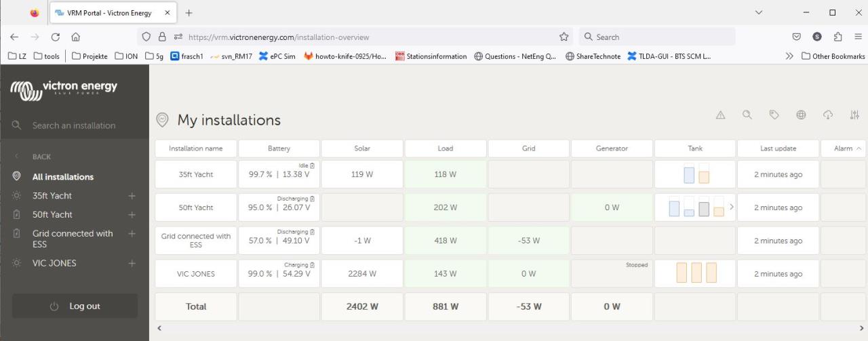Open the ePC Sim bookmark
868x341 pixels.
coord(277,56)
